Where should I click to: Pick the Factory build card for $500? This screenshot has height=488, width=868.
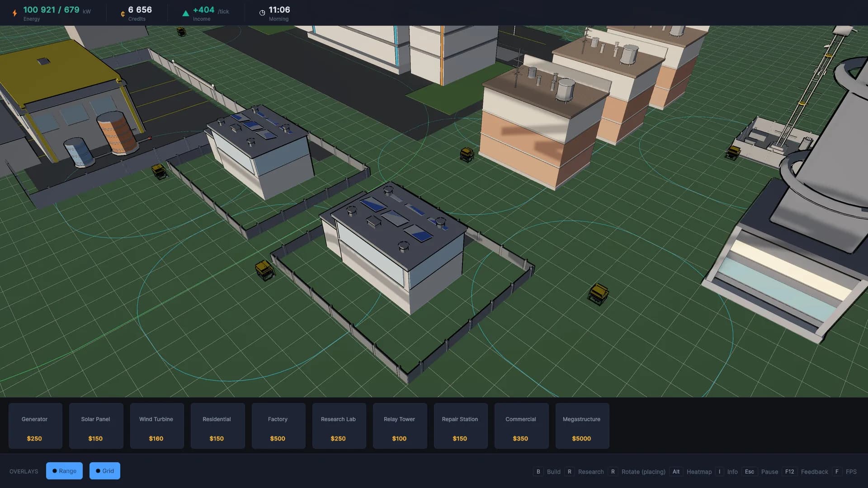click(278, 426)
